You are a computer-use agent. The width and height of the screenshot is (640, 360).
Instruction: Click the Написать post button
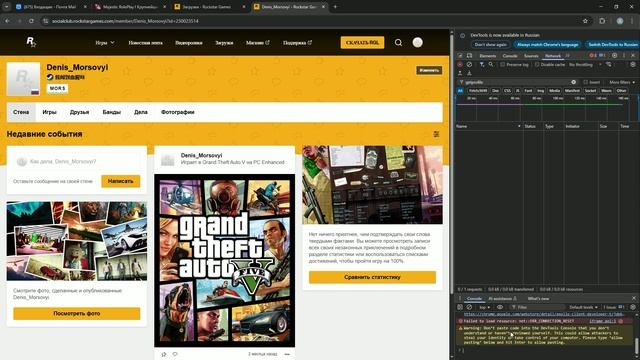click(120, 181)
